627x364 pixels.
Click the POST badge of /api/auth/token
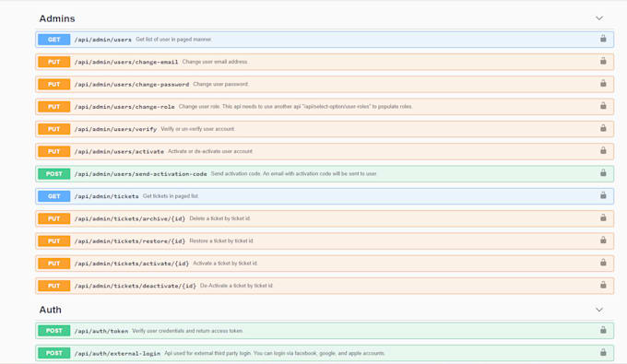pyautogui.click(x=54, y=331)
